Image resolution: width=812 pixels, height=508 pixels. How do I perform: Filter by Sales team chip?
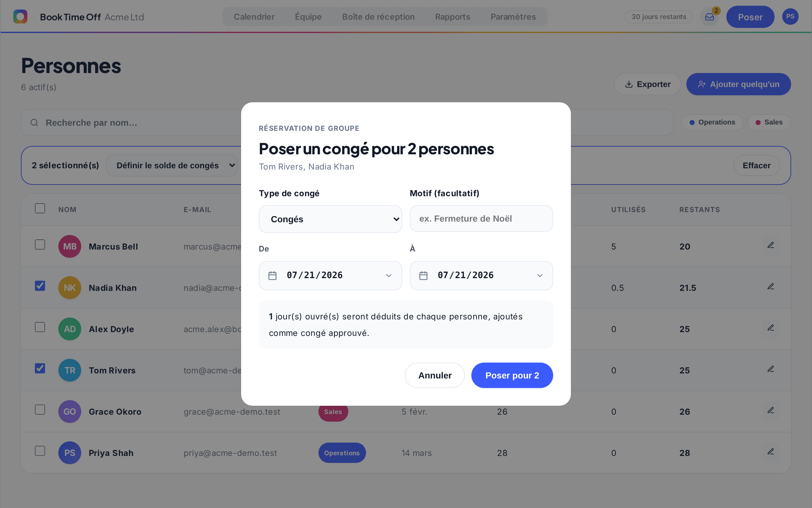point(769,122)
